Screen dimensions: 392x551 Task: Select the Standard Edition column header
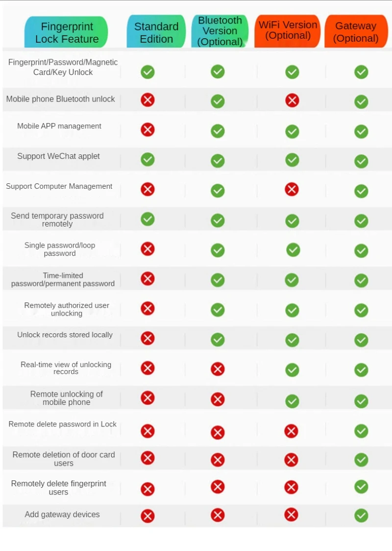(x=156, y=32)
